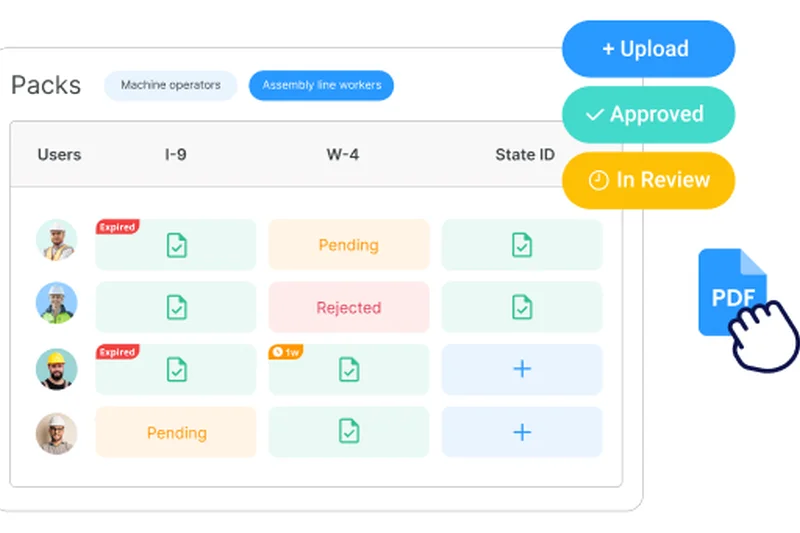Click the Pending I-9 cell for fourth user

coord(176,432)
